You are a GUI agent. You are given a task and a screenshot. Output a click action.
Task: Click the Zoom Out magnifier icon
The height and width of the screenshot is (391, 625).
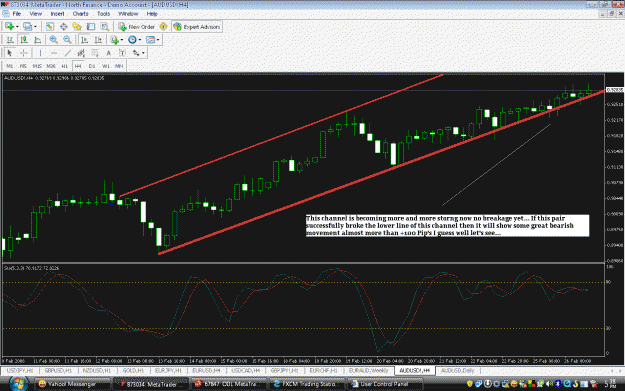click(x=67, y=40)
